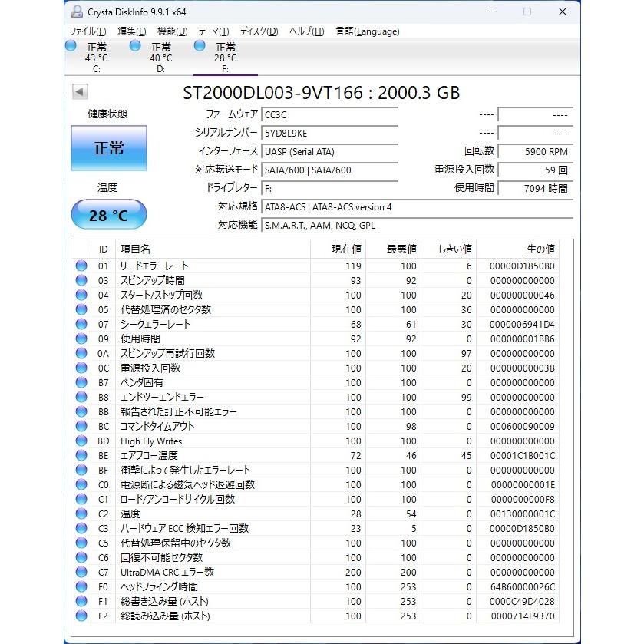Open the 編集(E) menu
Viewport: 644px width, 644px height.
point(132,31)
